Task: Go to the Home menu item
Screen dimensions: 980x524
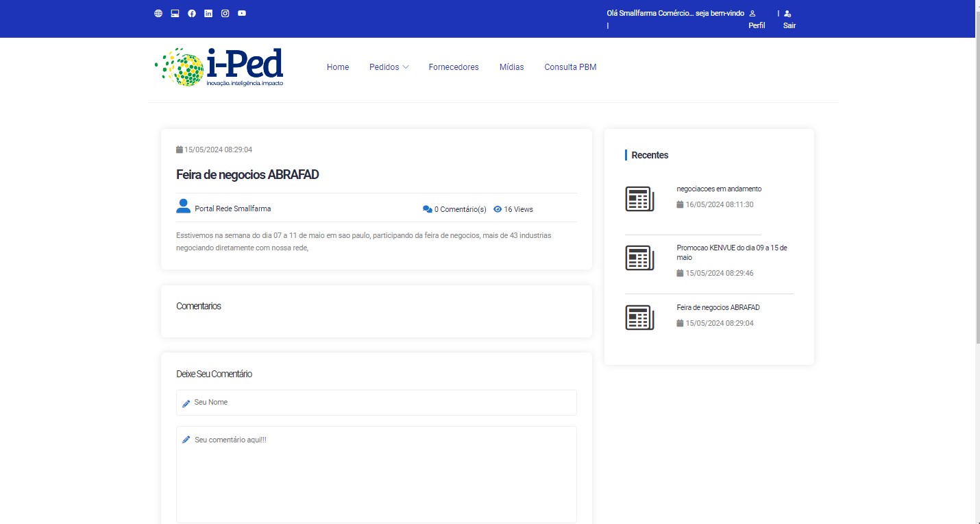Action: pos(338,67)
